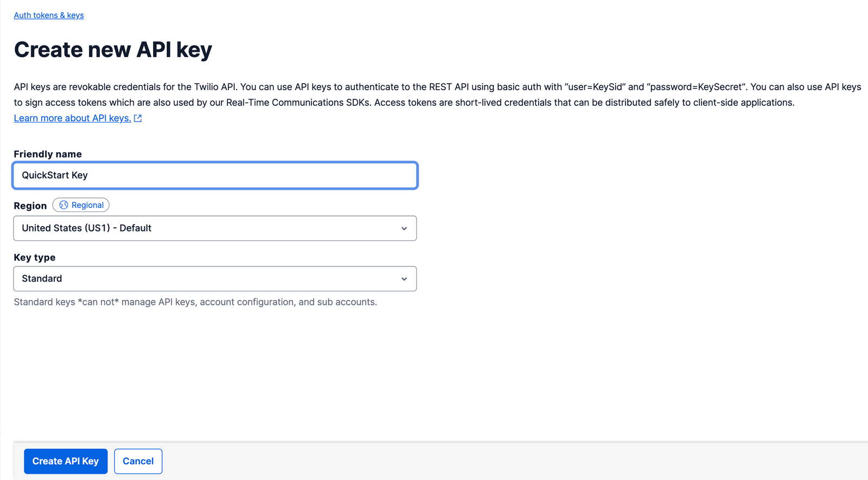Open the "Learn more about API keys" link
868x480 pixels.
72,118
